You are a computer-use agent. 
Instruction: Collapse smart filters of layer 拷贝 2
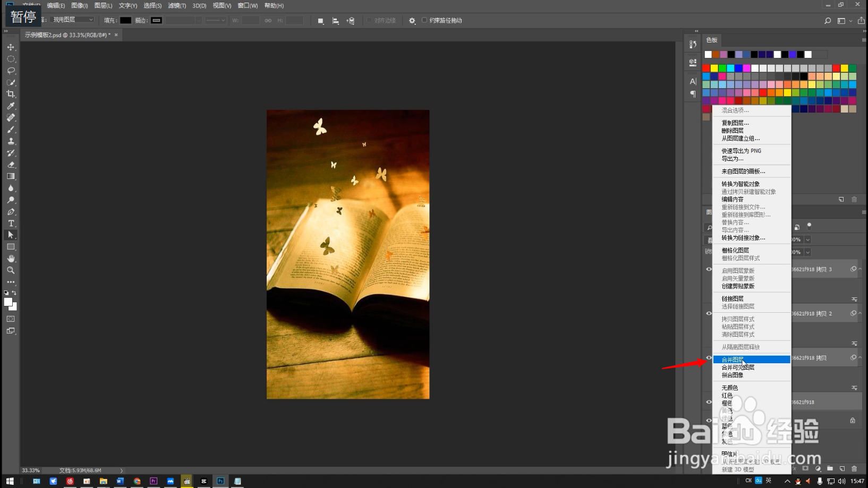pos(860,313)
